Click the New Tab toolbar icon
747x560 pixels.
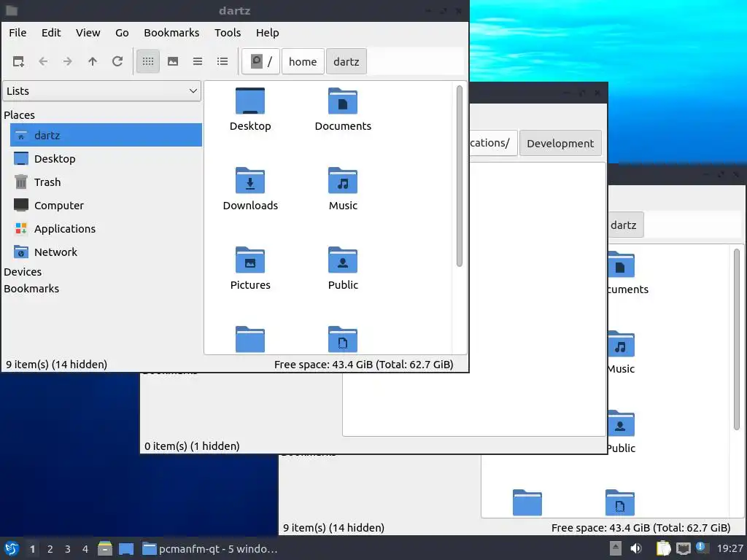[x=18, y=61]
